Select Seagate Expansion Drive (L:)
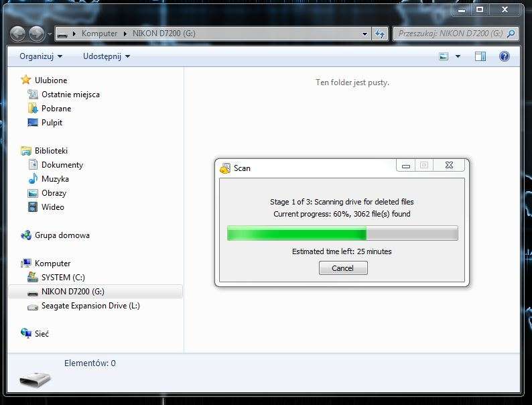This screenshot has height=405, width=532. point(90,306)
